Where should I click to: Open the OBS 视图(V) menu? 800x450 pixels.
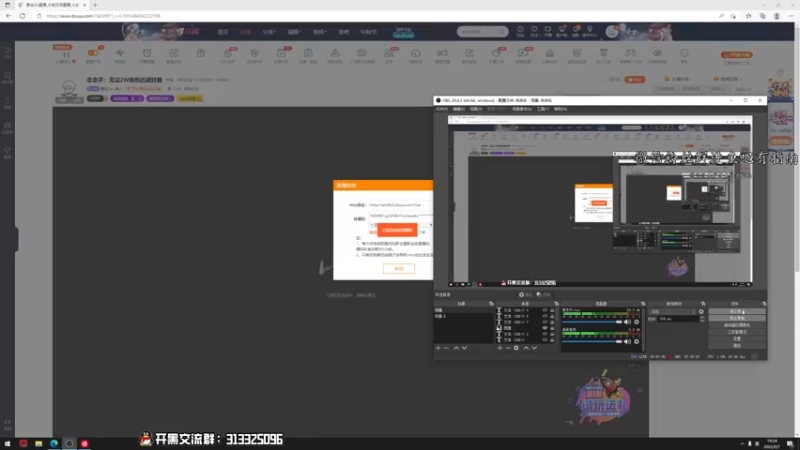pyautogui.click(x=476, y=109)
